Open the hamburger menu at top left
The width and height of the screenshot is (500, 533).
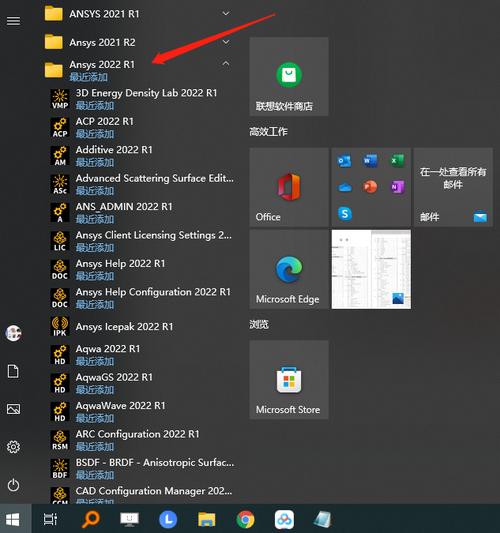pos(13,21)
